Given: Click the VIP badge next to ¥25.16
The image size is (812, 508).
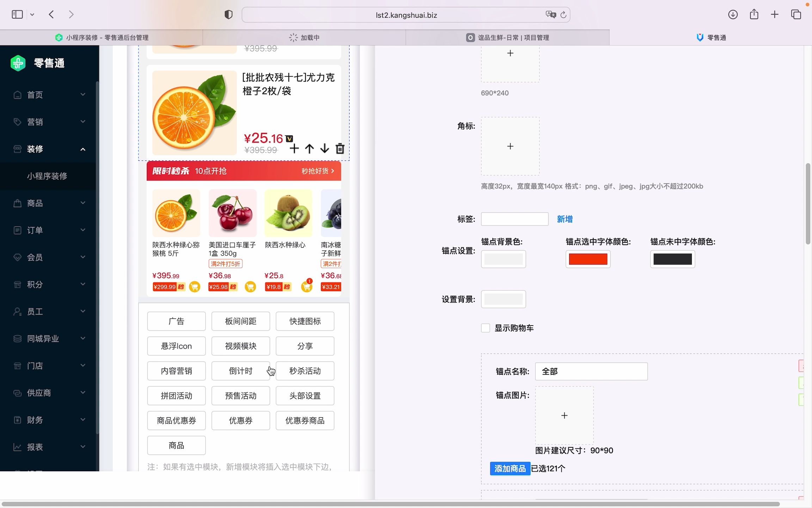Looking at the screenshot, I should pyautogui.click(x=289, y=139).
